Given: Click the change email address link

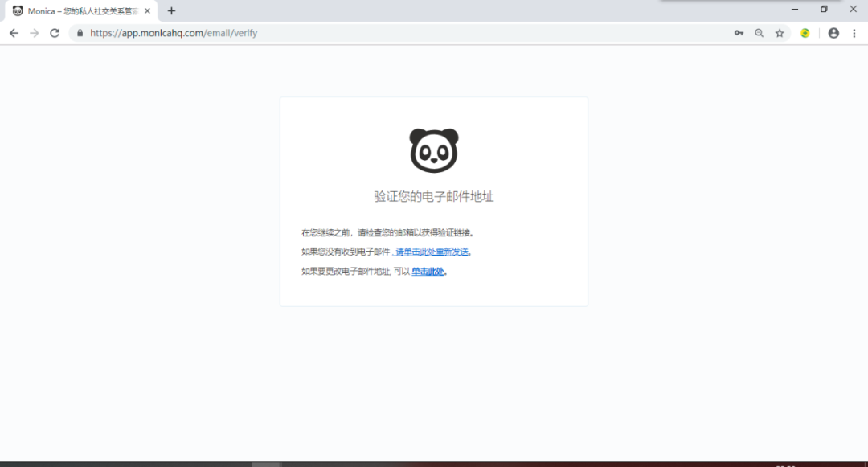Looking at the screenshot, I should [427, 271].
